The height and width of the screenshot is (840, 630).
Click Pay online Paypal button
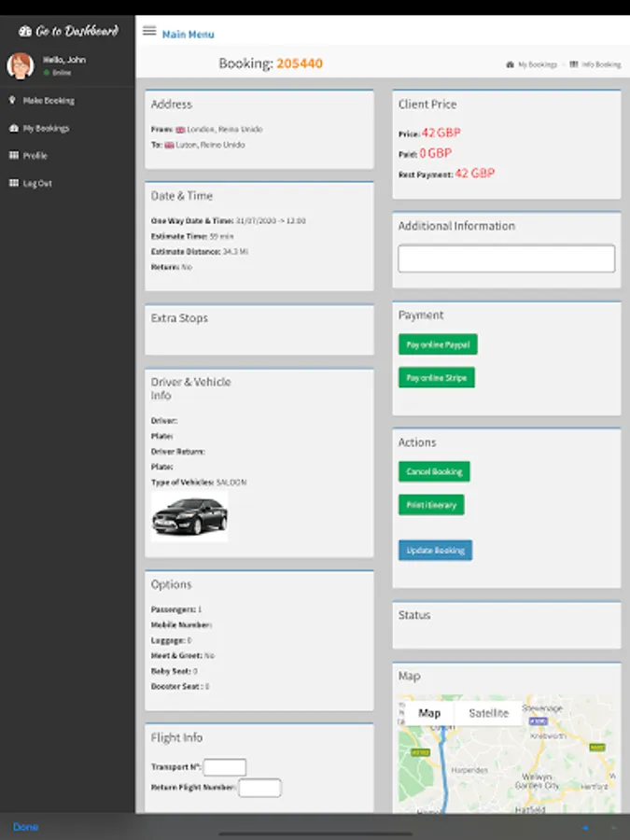(x=438, y=344)
